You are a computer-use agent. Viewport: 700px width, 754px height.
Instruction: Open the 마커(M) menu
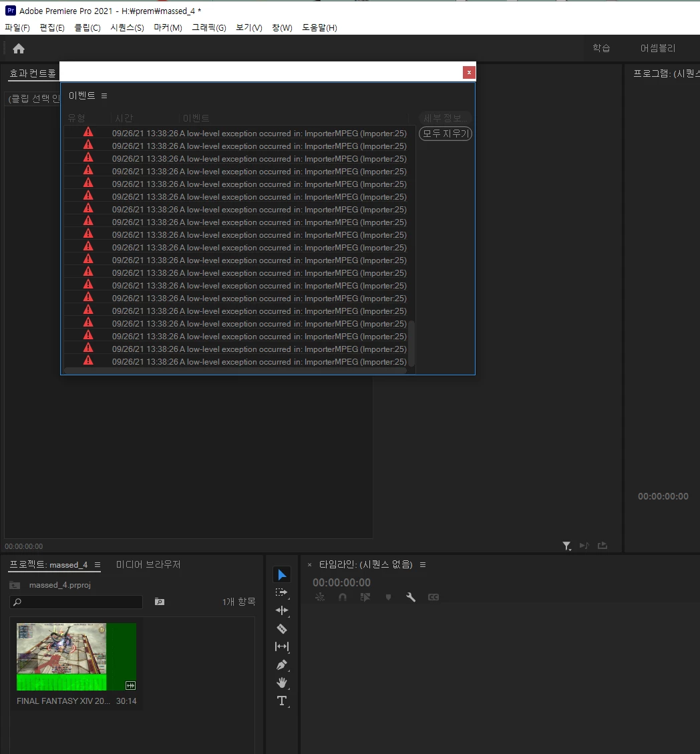coord(168,28)
